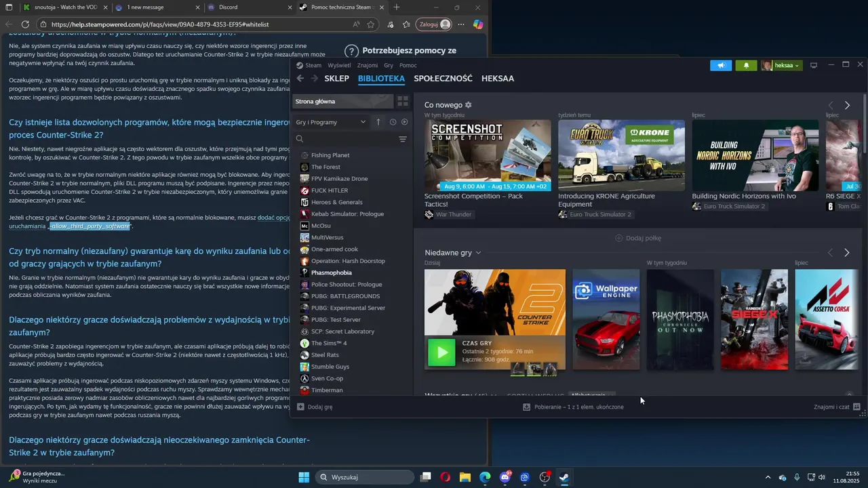Open File Explorer from taskbar
The height and width of the screenshot is (488, 868).
click(x=465, y=477)
